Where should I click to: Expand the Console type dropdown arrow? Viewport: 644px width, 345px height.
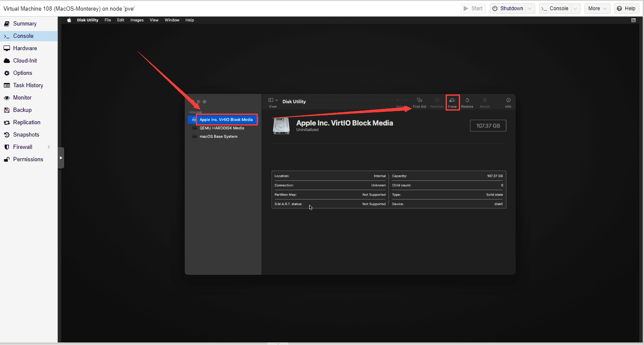pyautogui.click(x=576, y=9)
